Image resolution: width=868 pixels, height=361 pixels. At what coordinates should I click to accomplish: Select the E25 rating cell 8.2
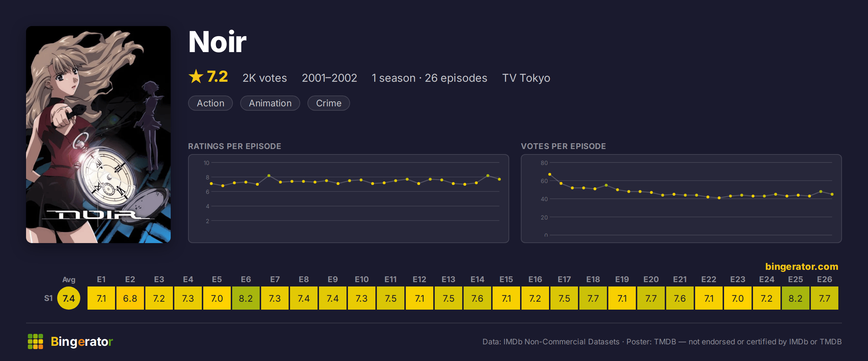[796, 298]
